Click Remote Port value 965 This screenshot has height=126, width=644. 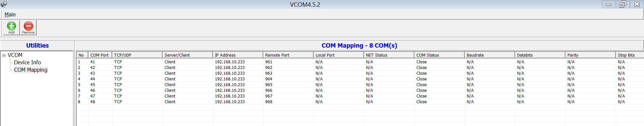pyautogui.click(x=269, y=84)
